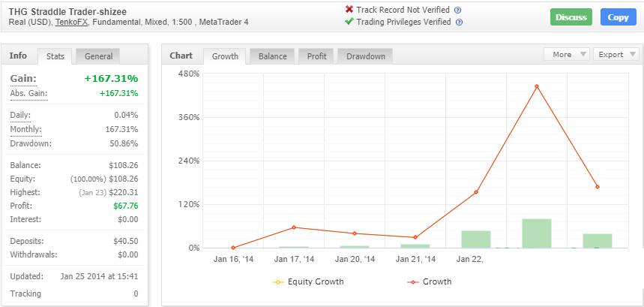
Task: Click the Monthly label
Action: tap(26, 129)
